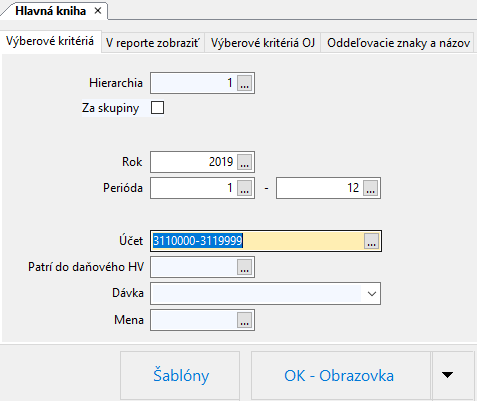Open the Účet lookup ellipsis button
Image resolution: width=477 pixels, height=401 pixels.
pyautogui.click(x=371, y=241)
